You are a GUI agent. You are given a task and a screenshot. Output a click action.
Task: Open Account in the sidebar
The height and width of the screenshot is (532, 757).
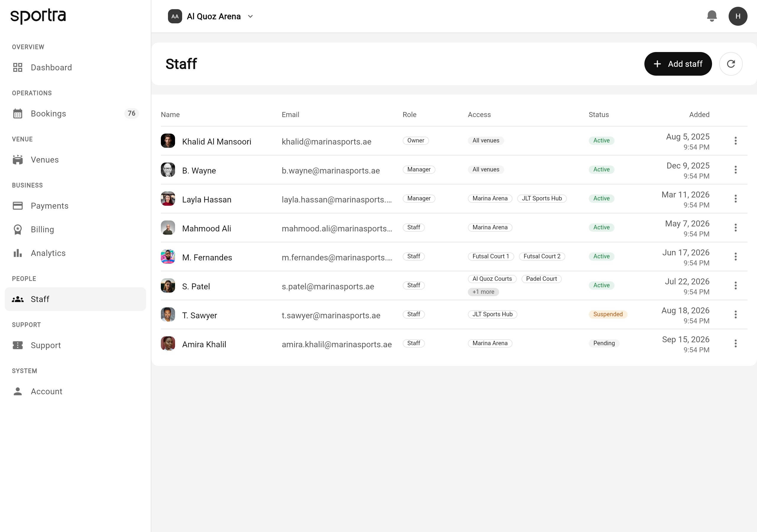[x=75, y=392]
